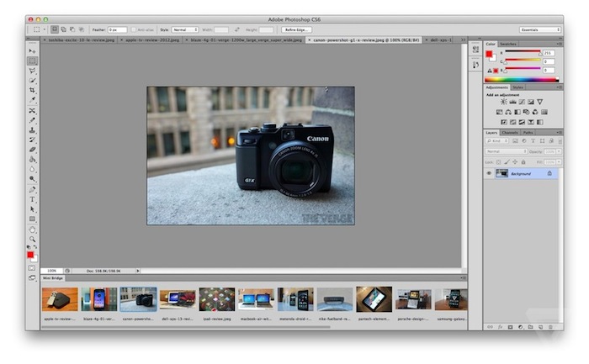Viewport: 589px width, 364px height.
Task: Switch to the Channels tab
Action: (510, 132)
